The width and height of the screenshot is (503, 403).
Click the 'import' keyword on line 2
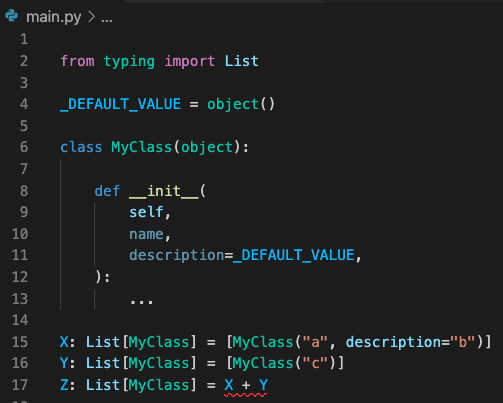point(190,62)
